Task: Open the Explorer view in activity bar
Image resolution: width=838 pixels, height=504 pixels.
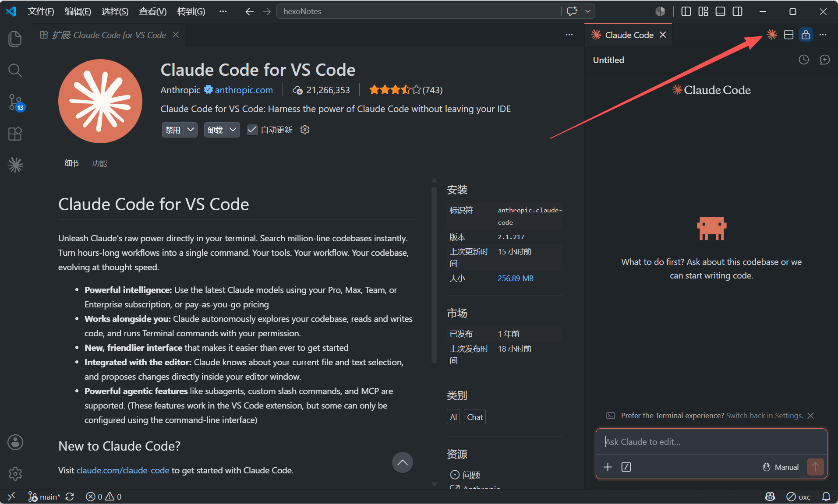Action: coord(15,39)
